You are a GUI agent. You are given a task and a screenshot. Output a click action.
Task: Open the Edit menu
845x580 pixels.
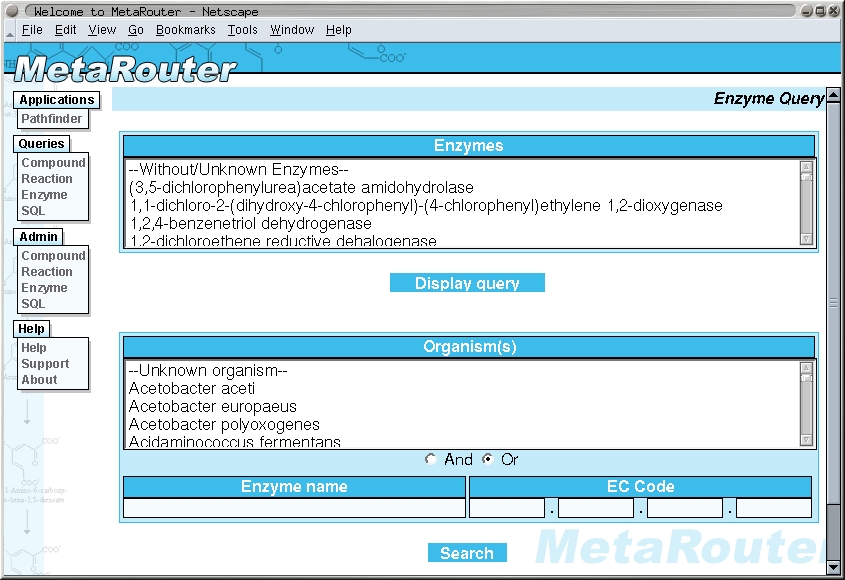[66, 30]
